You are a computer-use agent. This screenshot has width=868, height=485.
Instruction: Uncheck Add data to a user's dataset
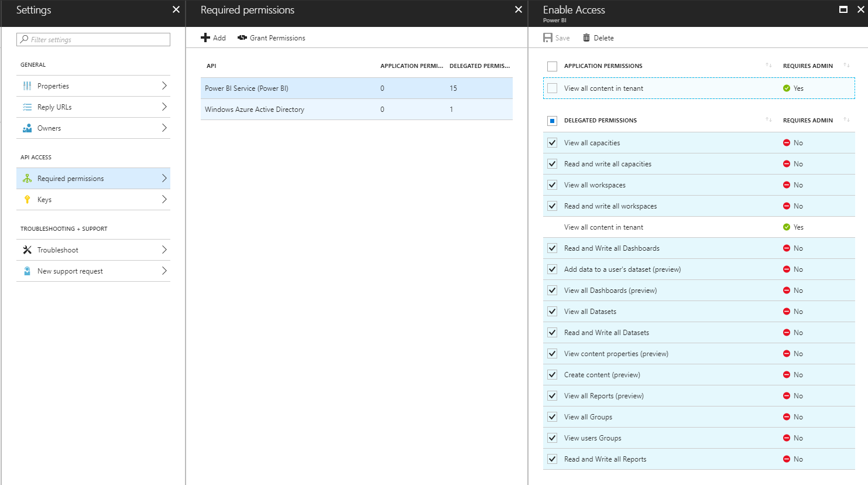coord(552,269)
